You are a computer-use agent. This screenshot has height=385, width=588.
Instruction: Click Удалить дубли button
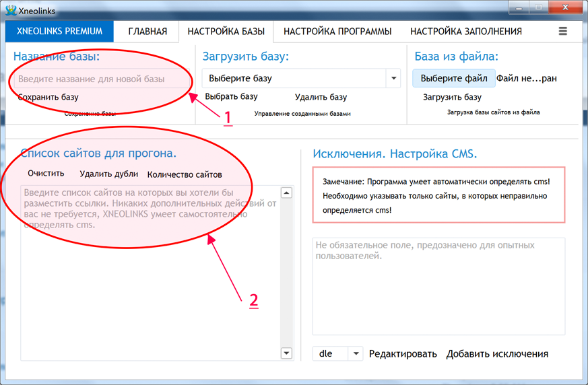tap(108, 174)
